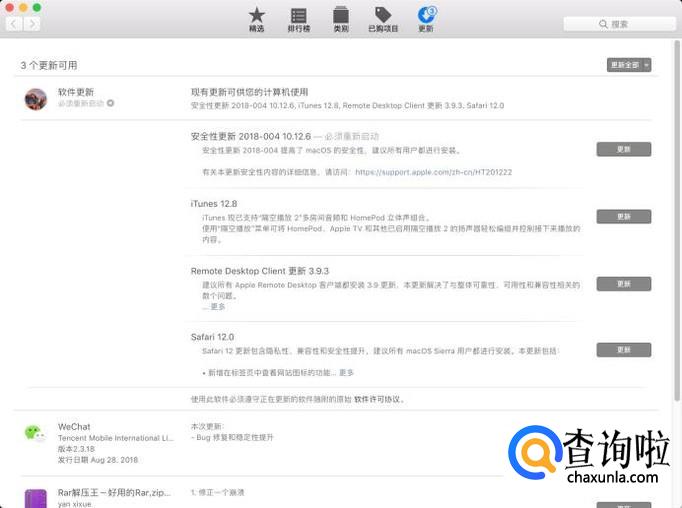Update 安全性更新 2018-004 10.12.6
Image resolution: width=682 pixels, height=508 pixels.
624,149
